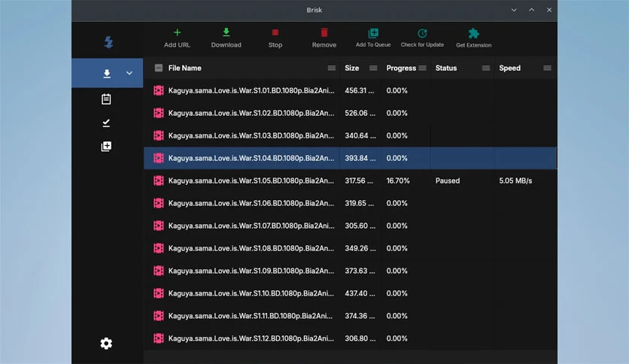Open the Progress column menu
The image size is (629, 364).
pos(422,68)
